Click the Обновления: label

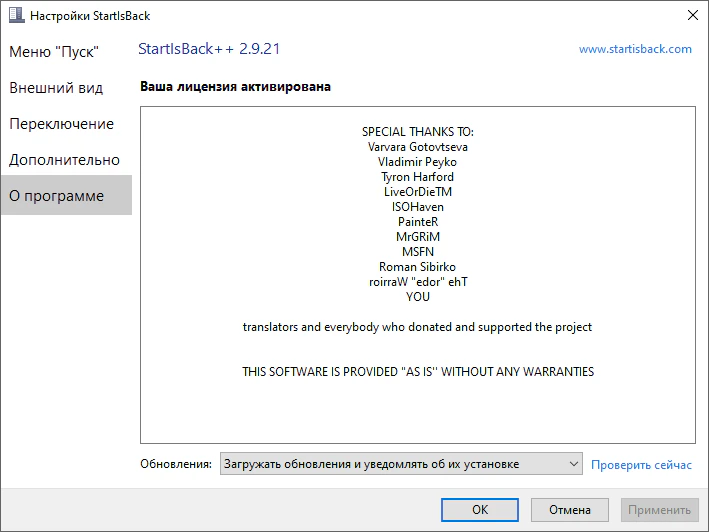(x=176, y=464)
